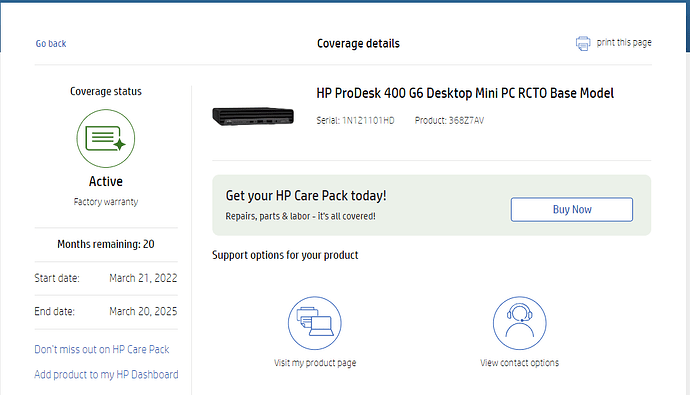This screenshot has width=690, height=395.
Task: Add product to my HP Dashboard
Action: click(x=106, y=374)
